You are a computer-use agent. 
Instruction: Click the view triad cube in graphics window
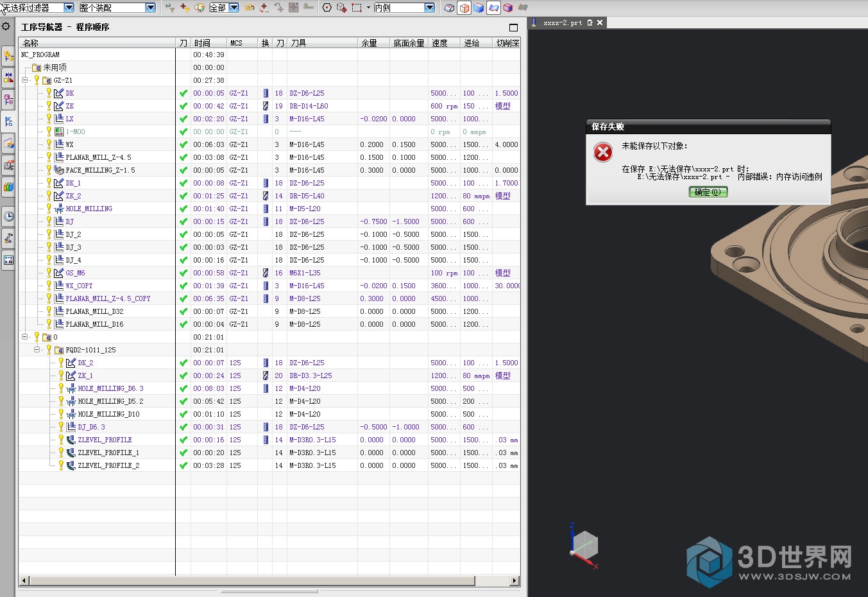click(584, 546)
